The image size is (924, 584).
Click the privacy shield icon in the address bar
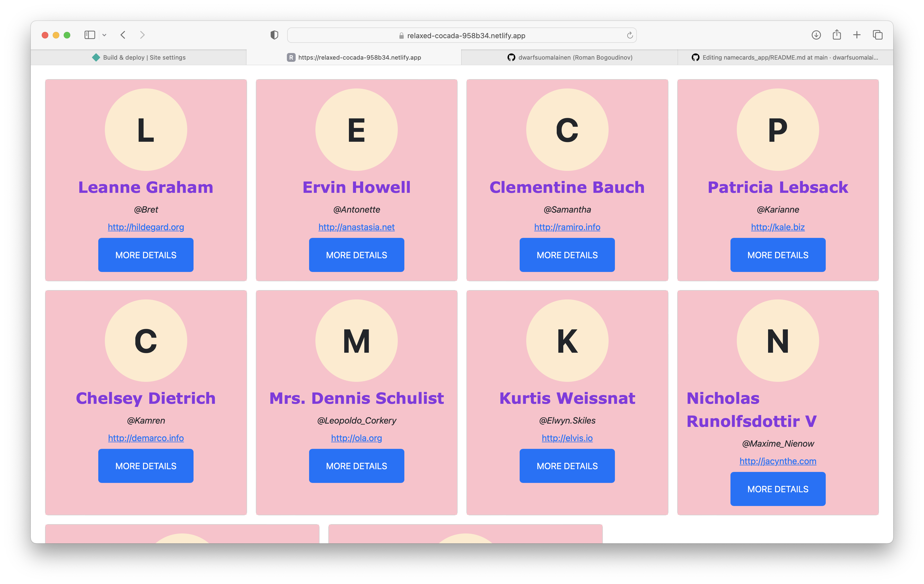point(274,35)
